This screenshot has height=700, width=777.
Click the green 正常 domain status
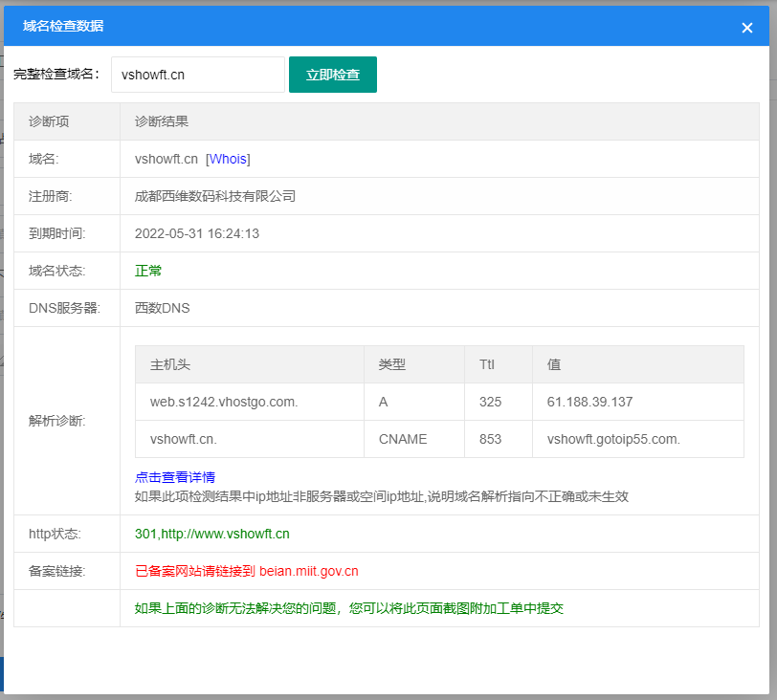[x=148, y=271]
